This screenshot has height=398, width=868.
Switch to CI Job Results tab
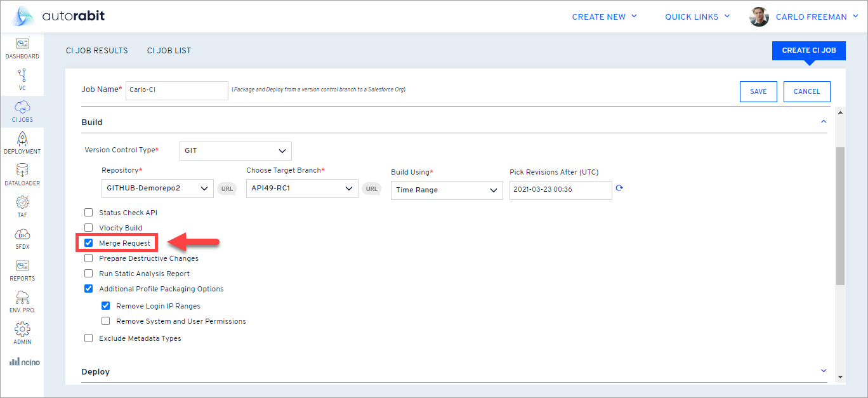(x=97, y=51)
